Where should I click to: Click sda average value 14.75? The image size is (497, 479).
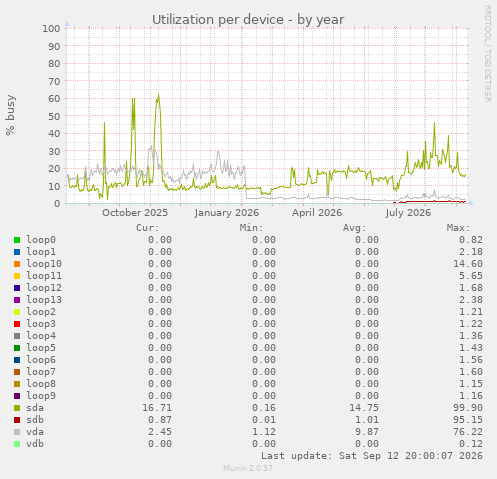[x=364, y=408]
